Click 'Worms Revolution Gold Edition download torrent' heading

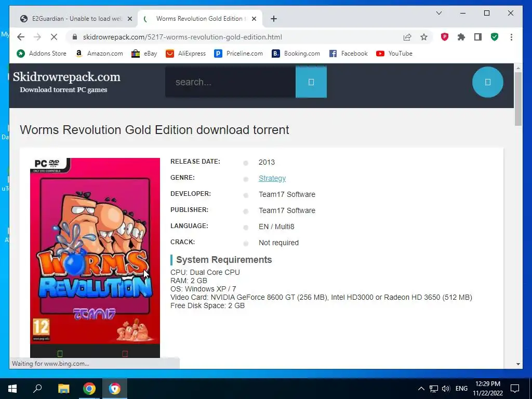coord(155,130)
